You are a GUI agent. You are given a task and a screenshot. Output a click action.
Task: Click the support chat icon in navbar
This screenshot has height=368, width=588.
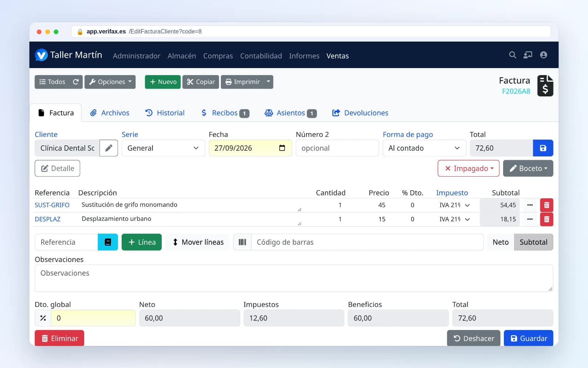tap(528, 55)
